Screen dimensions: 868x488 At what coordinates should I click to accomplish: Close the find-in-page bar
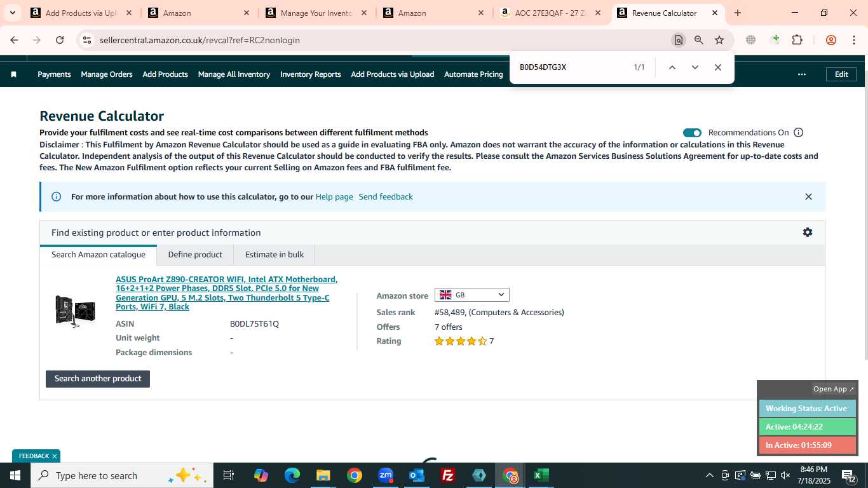[x=717, y=67]
